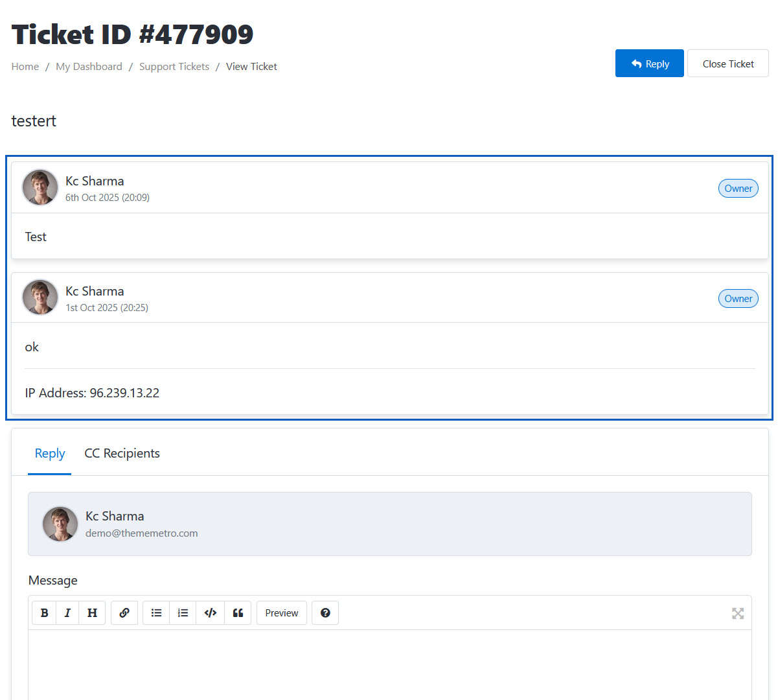
Task: Toggle fullscreen mode for message editor
Action: pyautogui.click(x=738, y=613)
